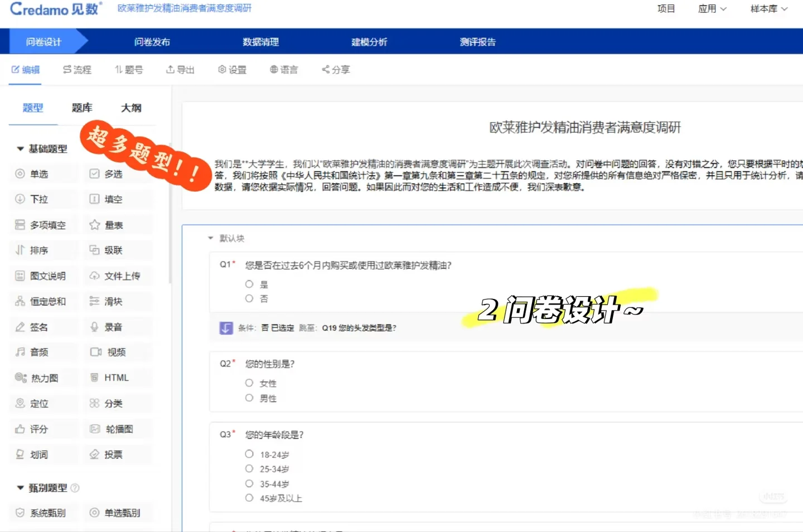Image resolution: width=803 pixels, height=532 pixels.
Task: Select the 恒定总和 constant sum type
Action: coord(43,302)
